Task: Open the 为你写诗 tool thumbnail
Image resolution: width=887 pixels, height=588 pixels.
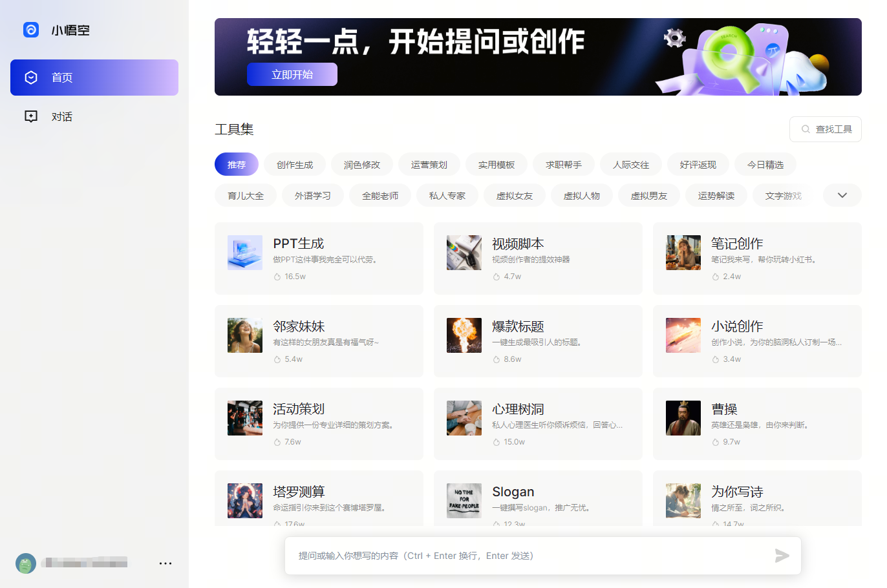Action: tap(683, 501)
